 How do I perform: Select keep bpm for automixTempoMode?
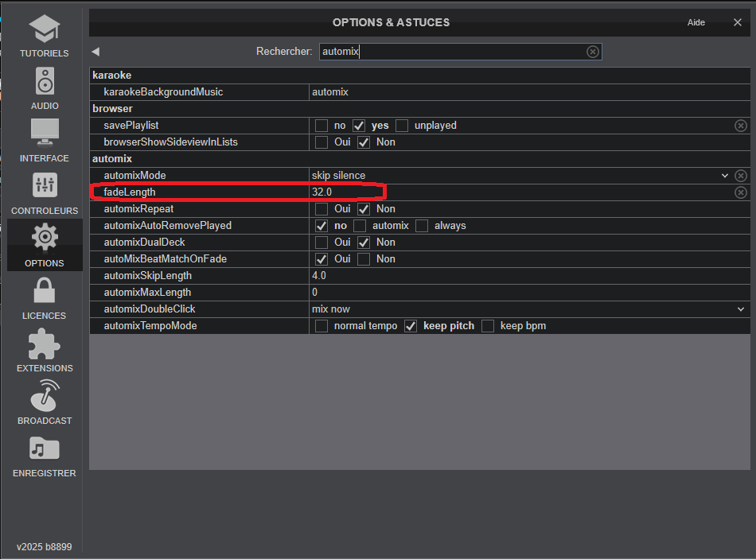pyautogui.click(x=488, y=326)
